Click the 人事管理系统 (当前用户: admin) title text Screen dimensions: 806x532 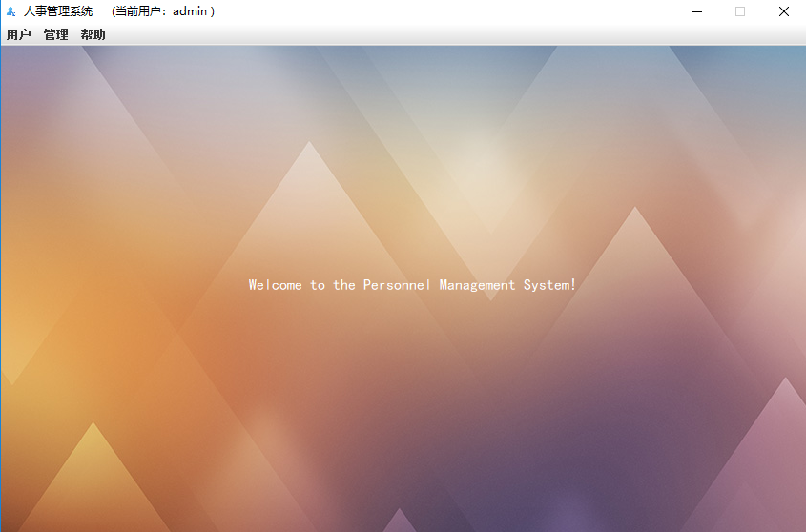(x=119, y=11)
